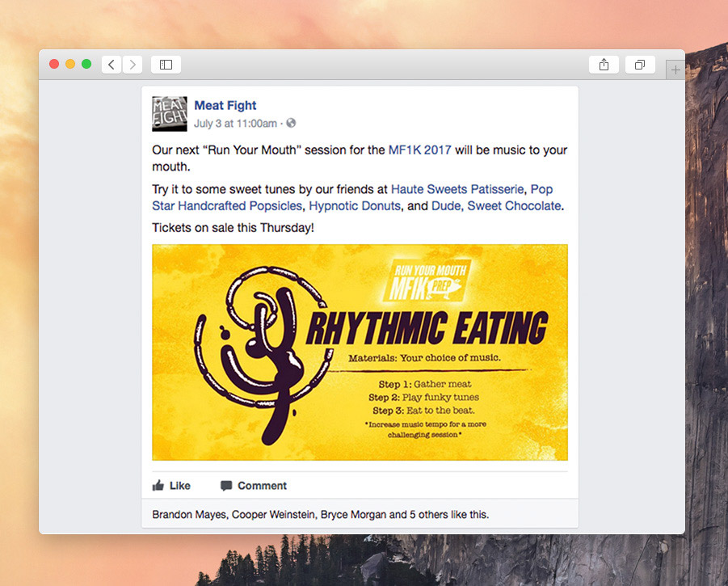
Task: Open the Pop Star Handcrafted Popsicles link
Action: coord(352,197)
